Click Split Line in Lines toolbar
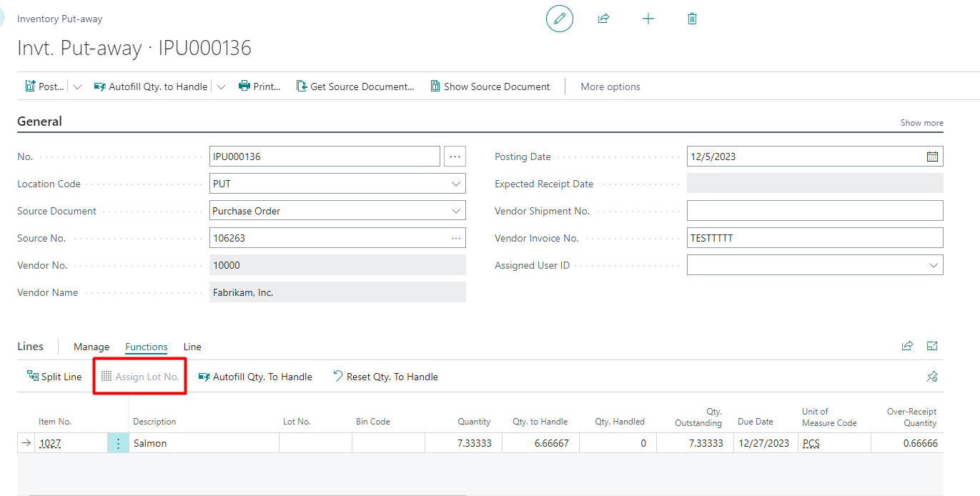Screen dimensions: 980x496 coord(54,377)
